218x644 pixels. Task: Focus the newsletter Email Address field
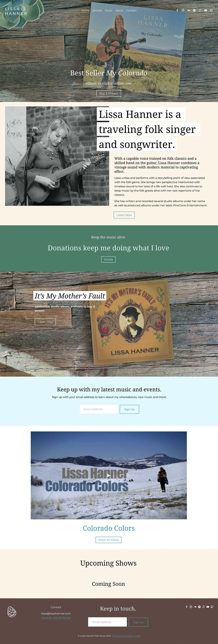click(99, 409)
